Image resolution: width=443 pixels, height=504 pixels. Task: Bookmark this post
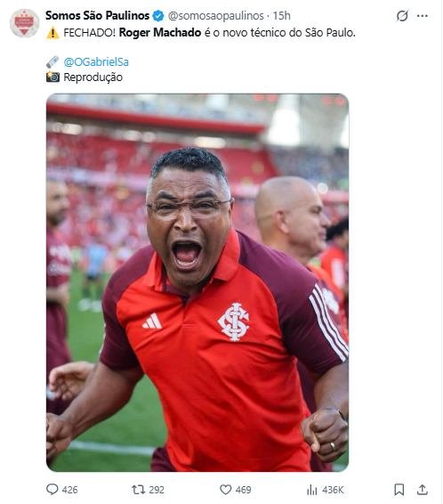pyautogui.click(x=399, y=490)
